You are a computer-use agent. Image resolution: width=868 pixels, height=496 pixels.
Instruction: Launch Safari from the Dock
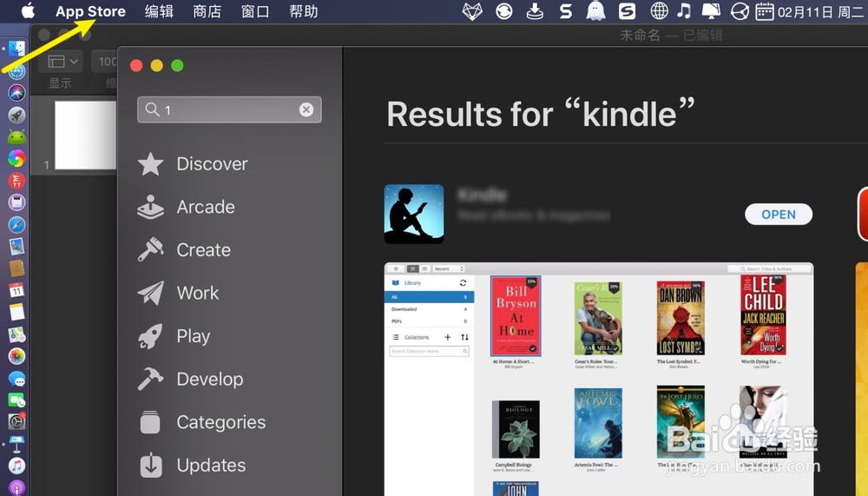16,224
